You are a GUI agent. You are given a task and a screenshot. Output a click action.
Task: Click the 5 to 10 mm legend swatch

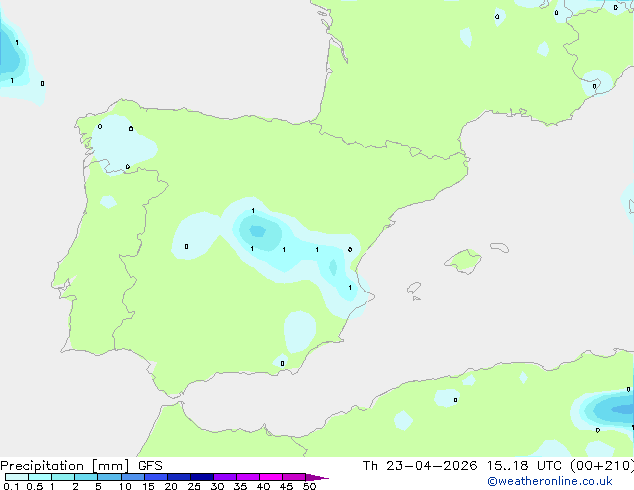tap(109, 477)
